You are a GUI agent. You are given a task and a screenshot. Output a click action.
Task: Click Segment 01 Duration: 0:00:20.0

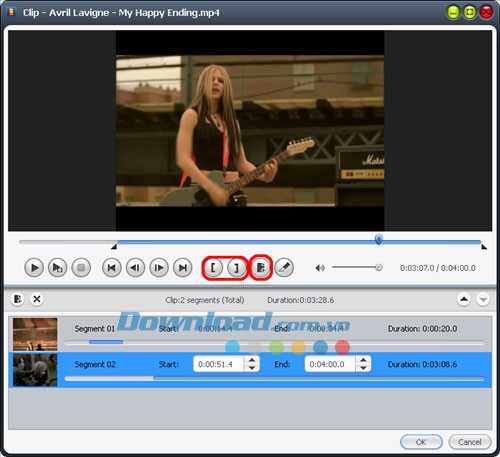[x=422, y=329]
